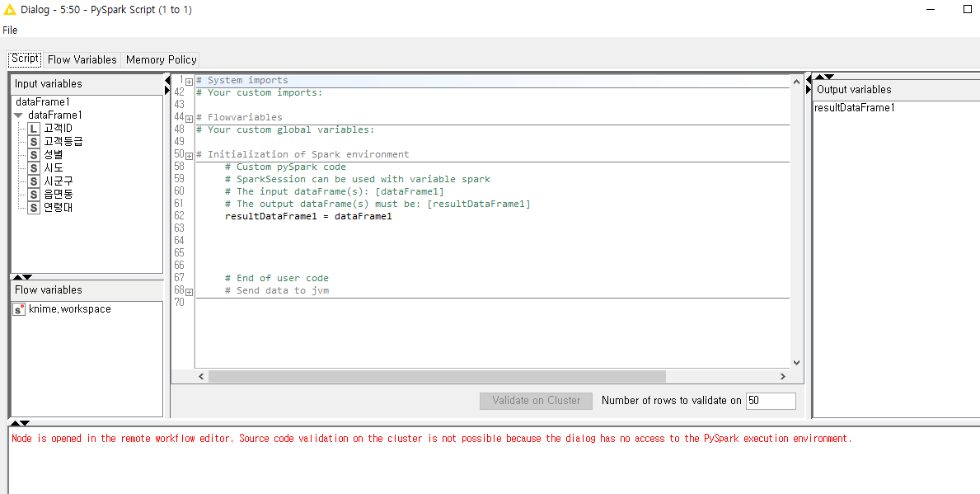Collapse the dataFrame1 tree node
This screenshot has width=980, height=494.
click(x=18, y=115)
